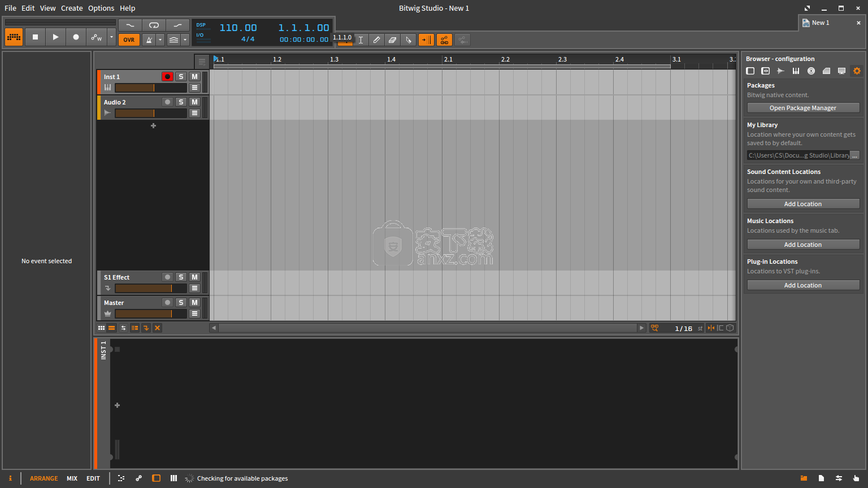Open the Help menu
The image size is (868, 488).
click(x=128, y=8)
